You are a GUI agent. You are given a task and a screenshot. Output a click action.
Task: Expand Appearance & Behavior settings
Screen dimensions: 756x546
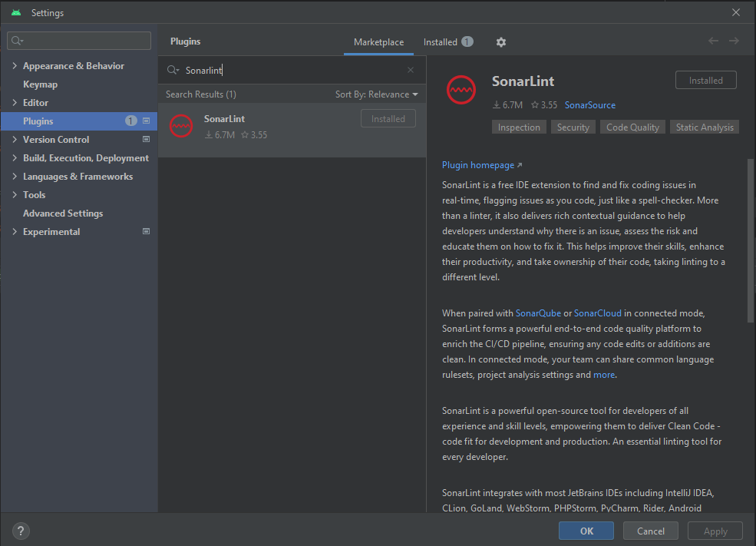[x=15, y=66]
